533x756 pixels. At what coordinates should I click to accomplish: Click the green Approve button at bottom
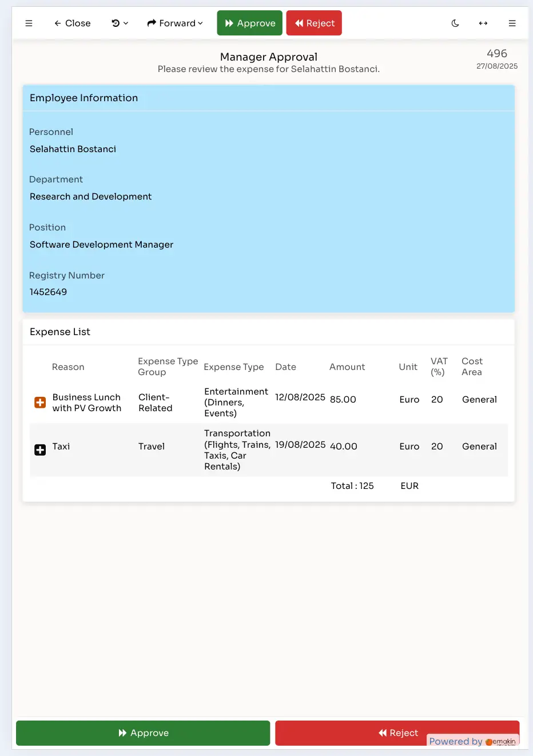click(x=143, y=733)
